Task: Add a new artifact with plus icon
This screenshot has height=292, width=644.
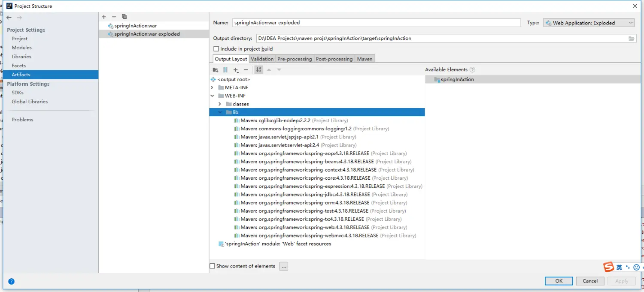Action: click(x=104, y=17)
